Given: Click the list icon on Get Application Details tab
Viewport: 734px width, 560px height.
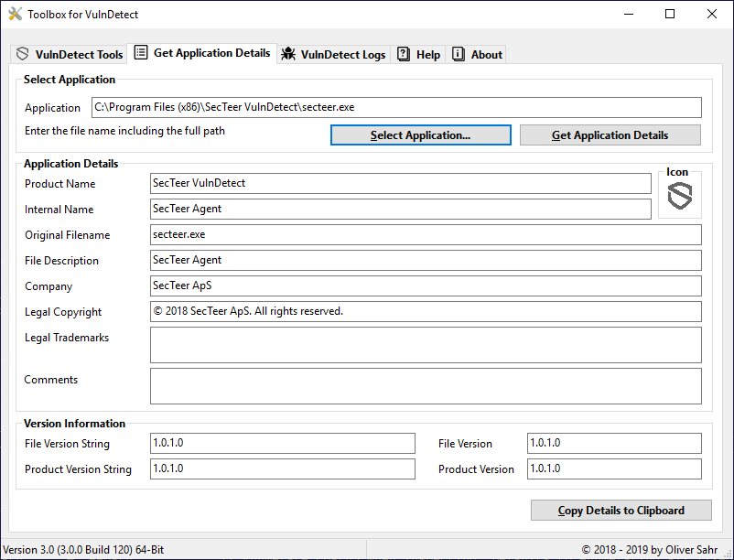Looking at the screenshot, I should click(x=141, y=52).
